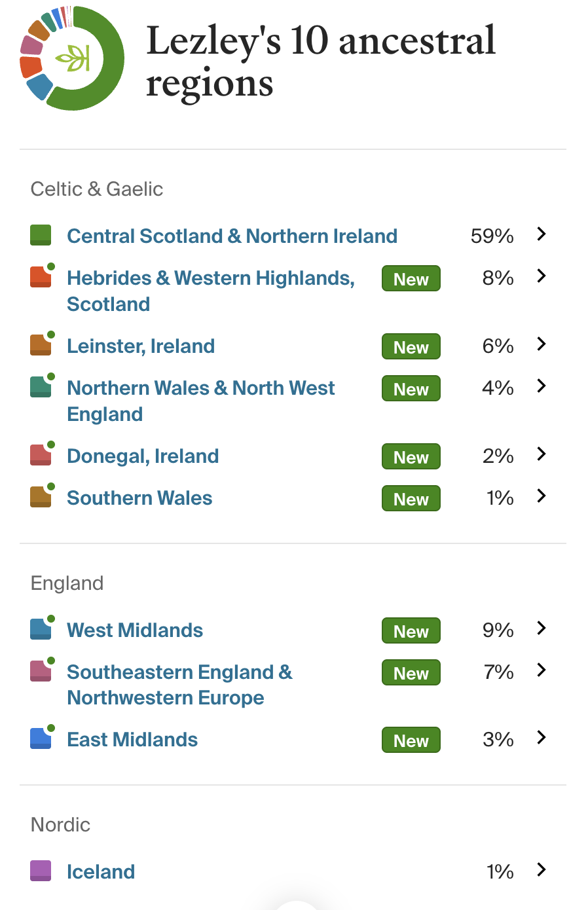Click the blue West Midlands swatch
The height and width of the screenshot is (910, 588).
[41, 629]
